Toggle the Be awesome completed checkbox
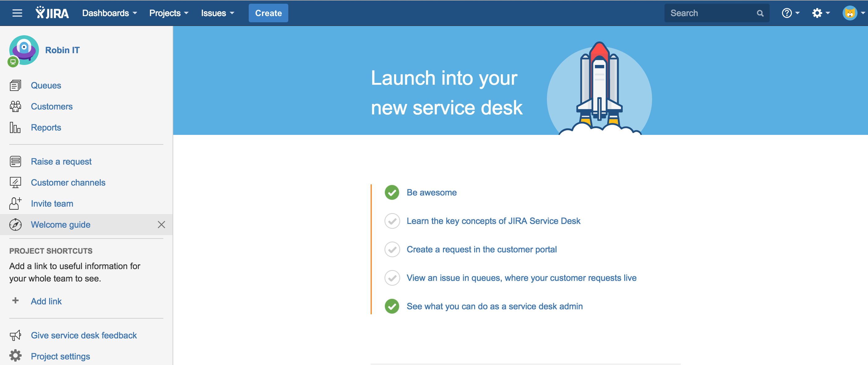Viewport: 868px width, 365px height. click(392, 193)
